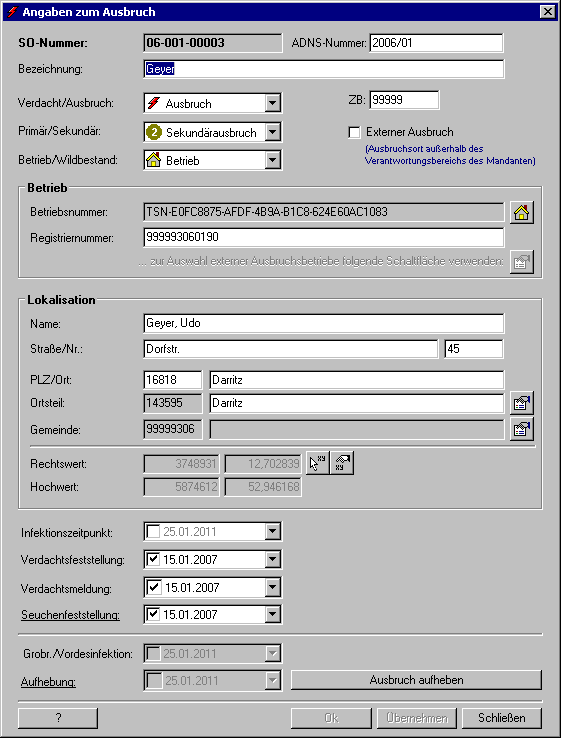Click the Registriernummer input field

point(324,238)
